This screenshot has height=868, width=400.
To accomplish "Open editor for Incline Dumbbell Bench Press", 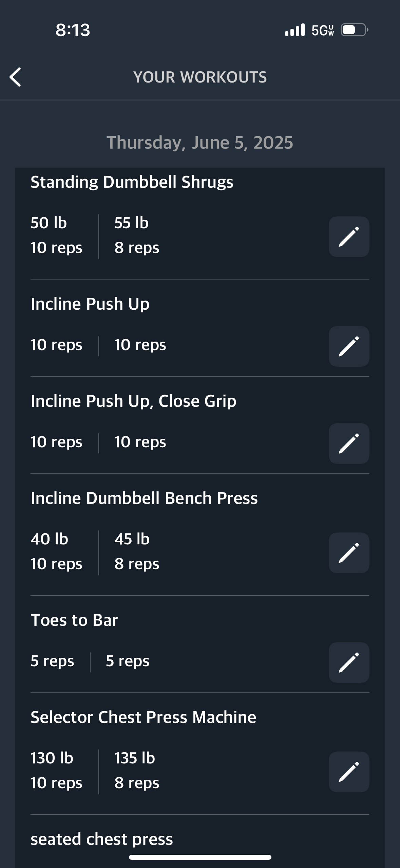I will [x=349, y=553].
